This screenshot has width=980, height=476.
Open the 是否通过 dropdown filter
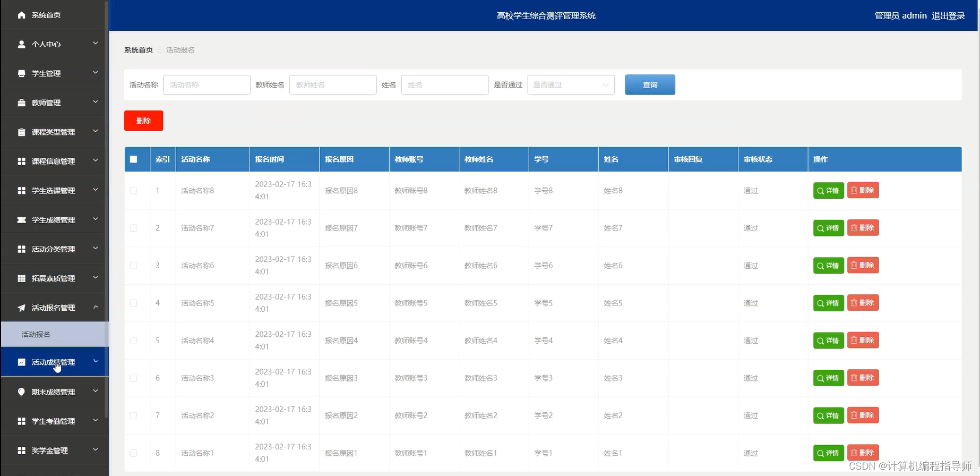(571, 84)
